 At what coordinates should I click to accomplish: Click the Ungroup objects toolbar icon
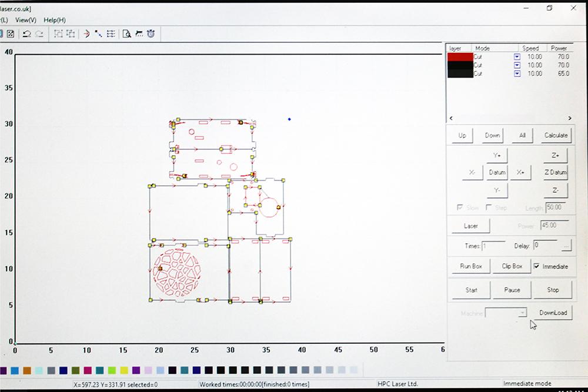pyautogui.click(x=71, y=33)
